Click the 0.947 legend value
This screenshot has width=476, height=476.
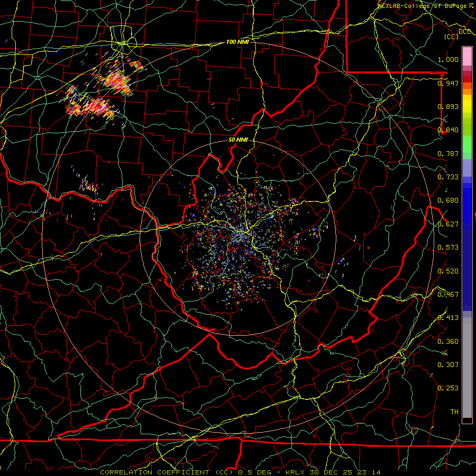click(448, 83)
